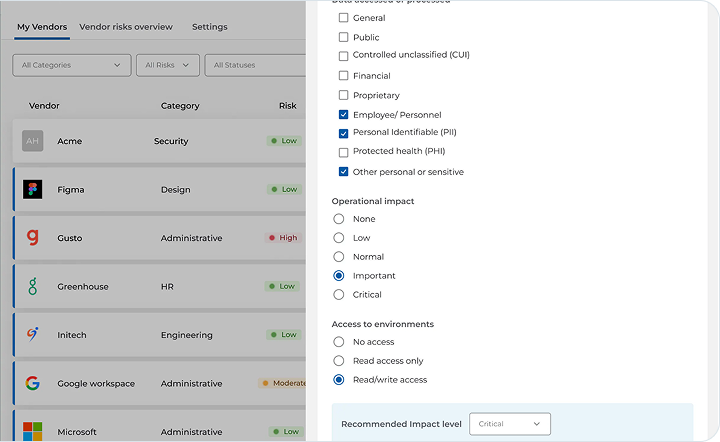Choose Read access only option
Screen dimensions: 720x442
[x=338, y=361]
